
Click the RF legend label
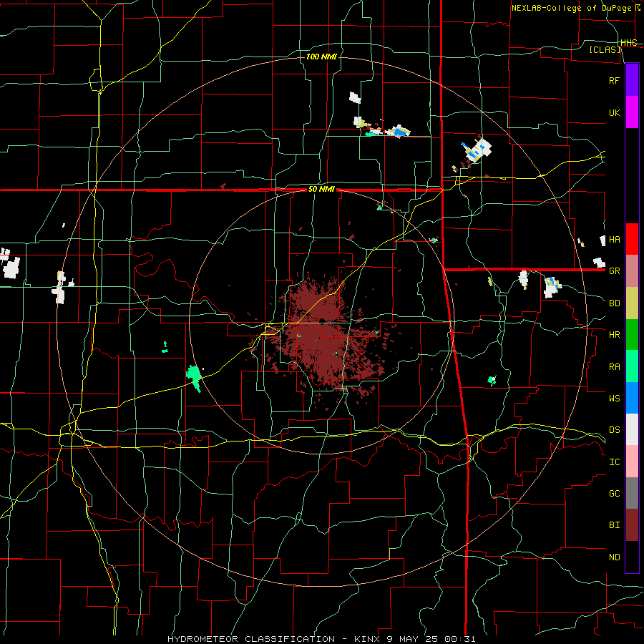coord(615,80)
